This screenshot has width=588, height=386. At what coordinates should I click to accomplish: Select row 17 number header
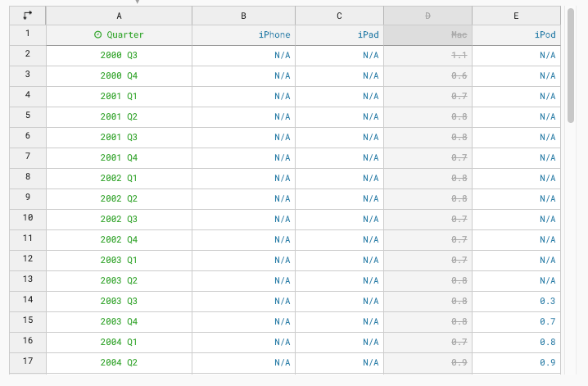click(28, 362)
